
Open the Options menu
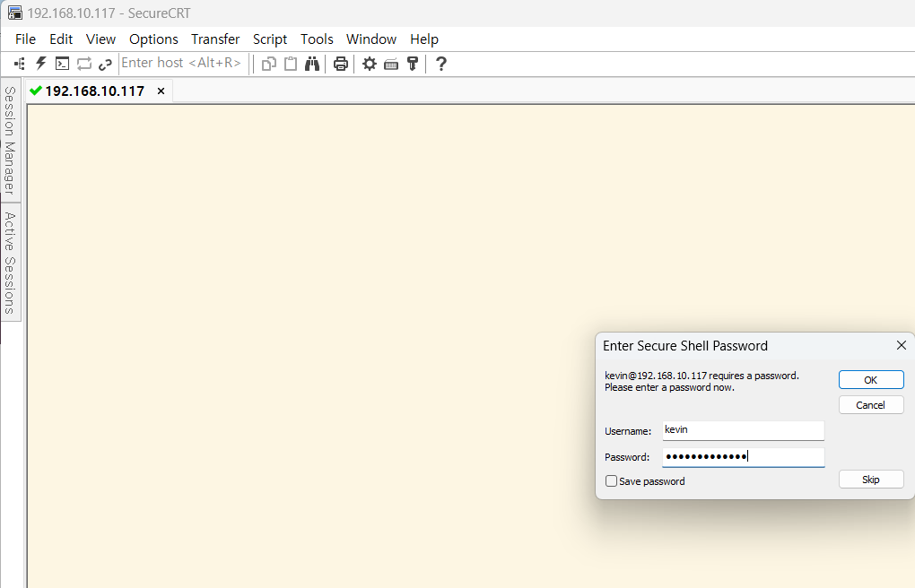coord(153,39)
